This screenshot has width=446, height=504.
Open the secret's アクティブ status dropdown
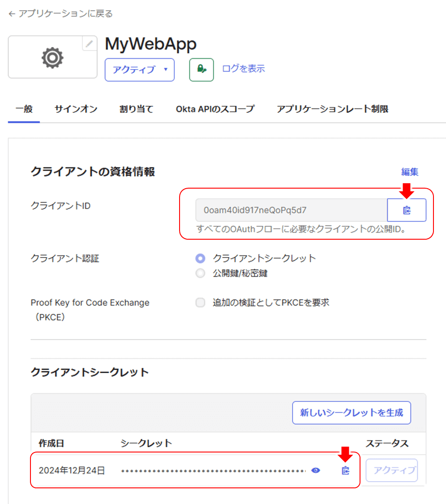click(391, 470)
